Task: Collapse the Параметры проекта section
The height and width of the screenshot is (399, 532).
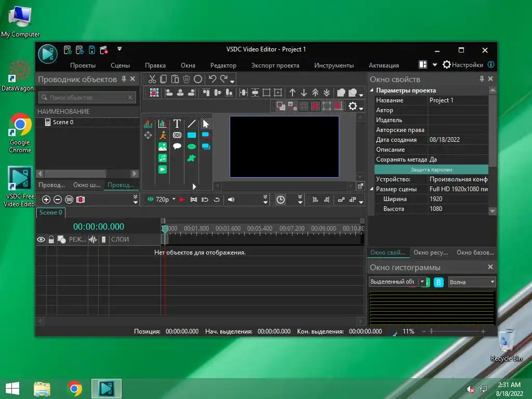Action: click(x=371, y=90)
